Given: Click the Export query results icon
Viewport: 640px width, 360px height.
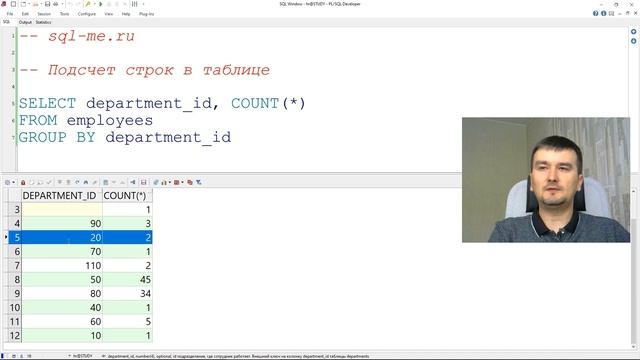Looking at the screenshot, I should [156, 182].
